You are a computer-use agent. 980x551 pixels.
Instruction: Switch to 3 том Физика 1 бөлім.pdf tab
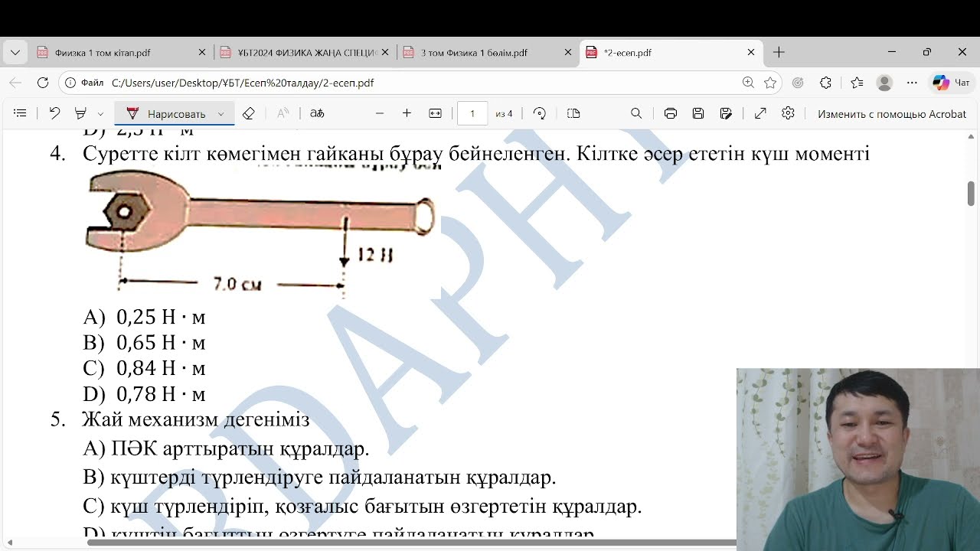pos(475,53)
